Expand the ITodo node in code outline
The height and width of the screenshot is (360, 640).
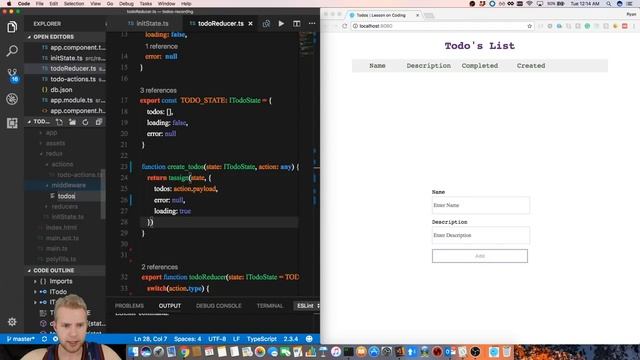tap(36, 292)
